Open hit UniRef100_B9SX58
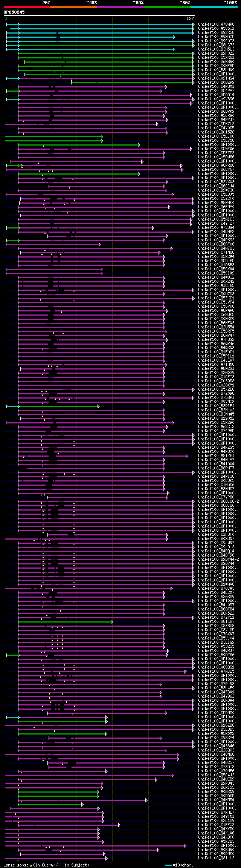The height and width of the screenshot is (868, 241). (216, 32)
